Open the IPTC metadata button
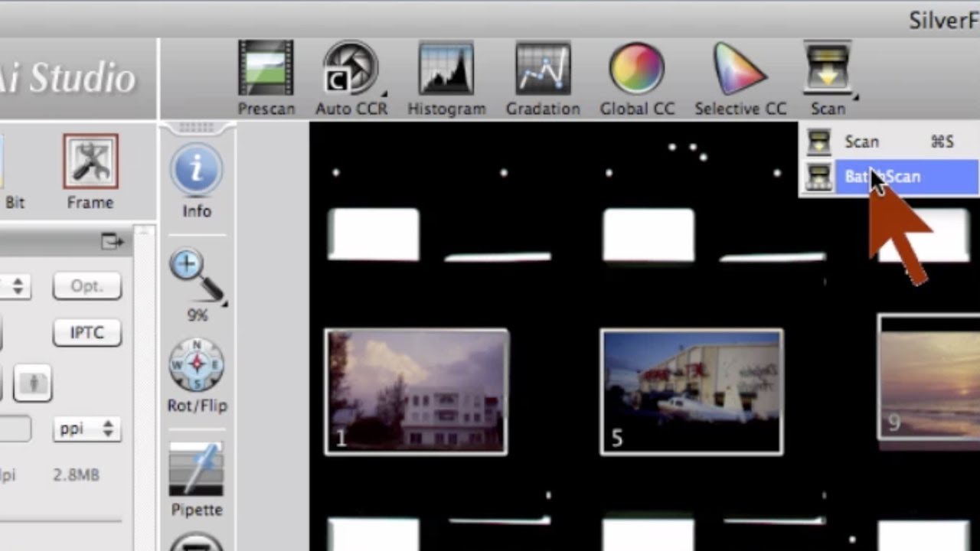This screenshot has height=551, width=980. pos(87,333)
